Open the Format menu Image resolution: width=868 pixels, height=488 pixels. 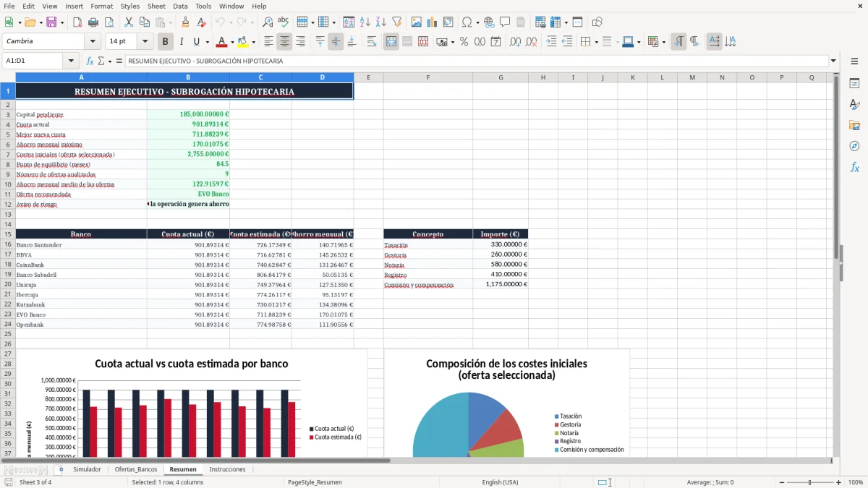(101, 6)
